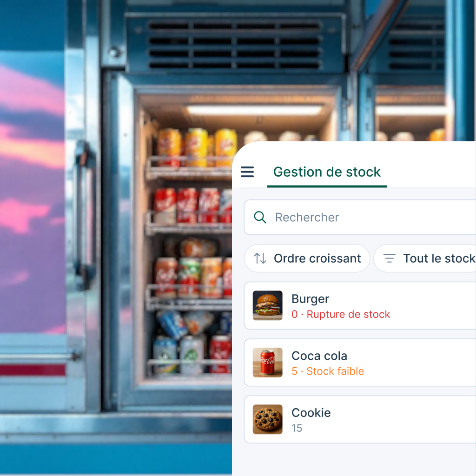Select the Burger product thumbnail
The image size is (476, 476).
point(267,305)
